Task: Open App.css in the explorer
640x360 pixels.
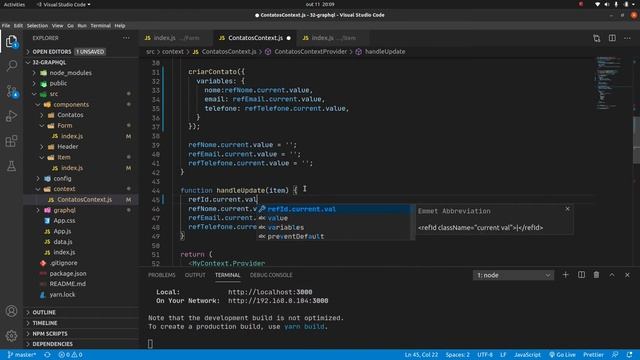Action: (x=64, y=221)
